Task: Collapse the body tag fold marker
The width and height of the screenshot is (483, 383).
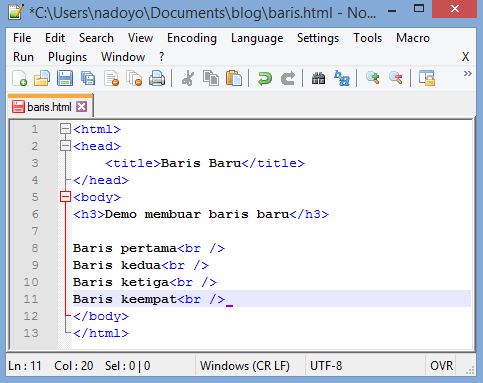Action: click(x=65, y=197)
